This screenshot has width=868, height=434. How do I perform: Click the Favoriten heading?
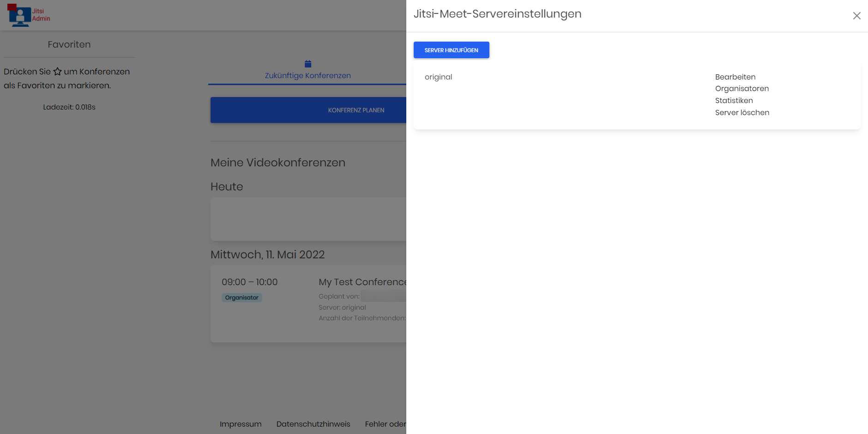click(x=69, y=44)
